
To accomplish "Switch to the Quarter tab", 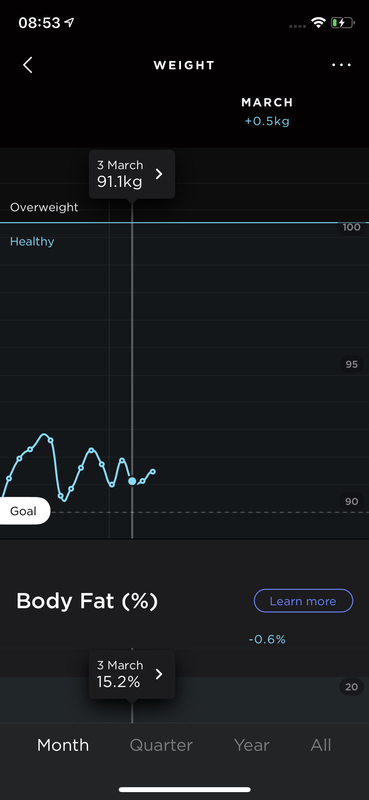I will [x=161, y=745].
